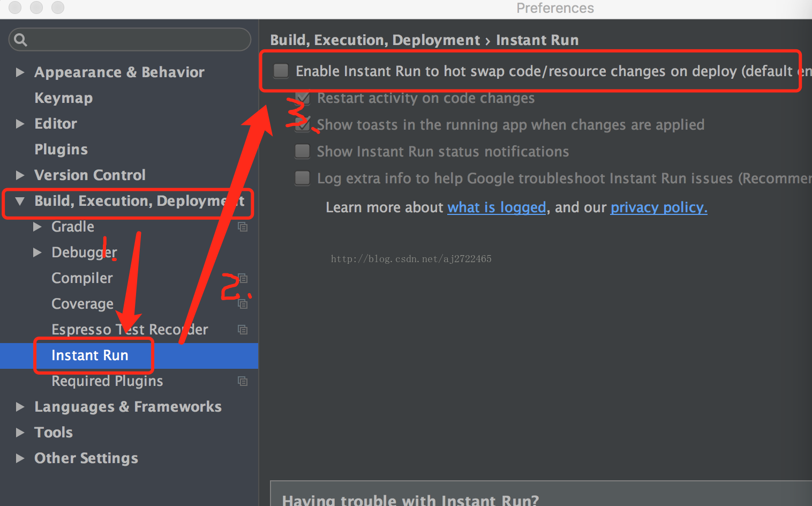812x506 pixels.
Task: Select the Debugger label in the tree
Action: tap(84, 252)
